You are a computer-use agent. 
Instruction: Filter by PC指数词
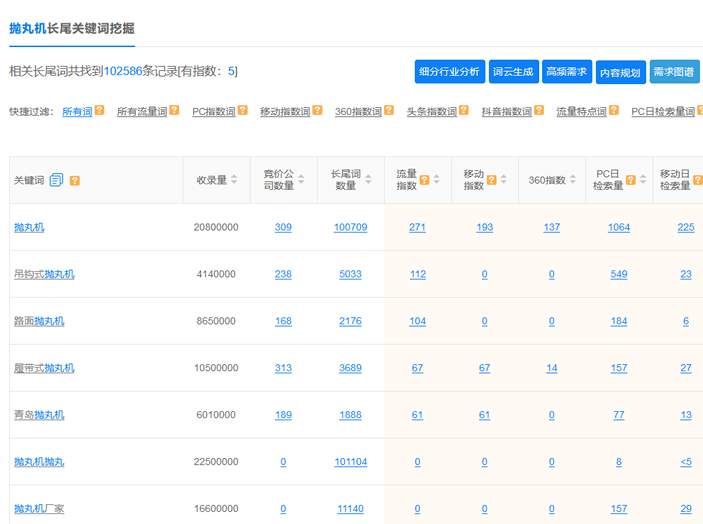(214, 112)
